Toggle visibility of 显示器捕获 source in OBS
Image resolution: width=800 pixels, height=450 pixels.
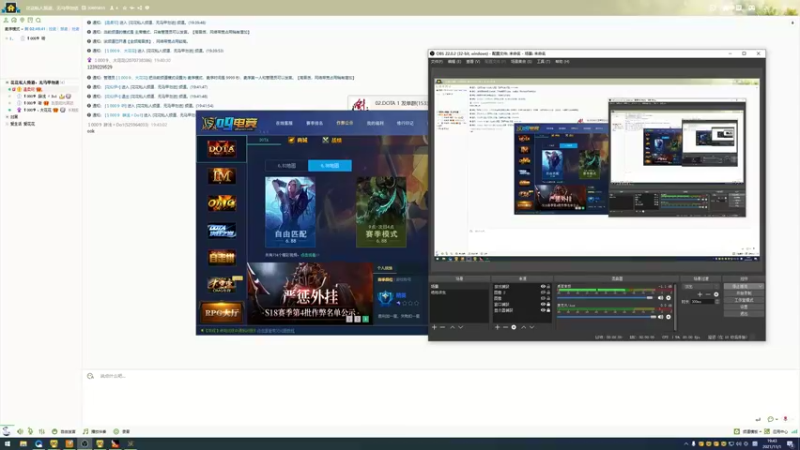(543, 310)
